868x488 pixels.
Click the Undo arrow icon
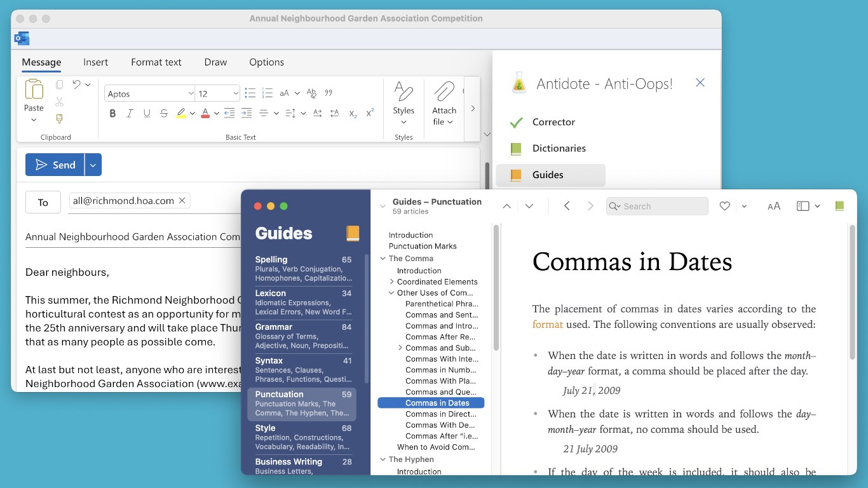pos(77,85)
